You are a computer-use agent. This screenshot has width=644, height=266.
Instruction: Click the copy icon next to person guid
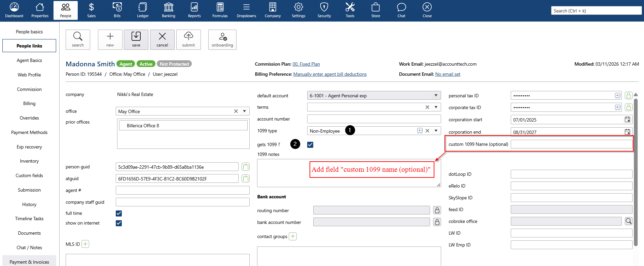(246, 167)
